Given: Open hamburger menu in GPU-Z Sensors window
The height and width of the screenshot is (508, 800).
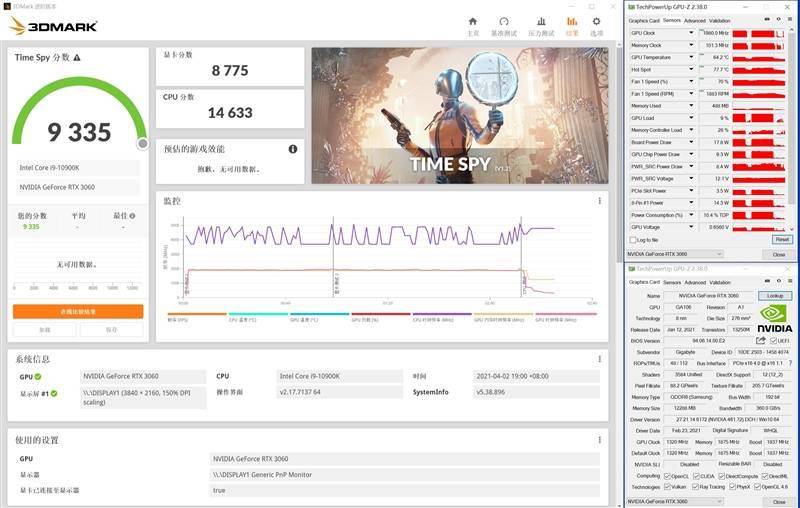Looking at the screenshot, I should [x=790, y=19].
